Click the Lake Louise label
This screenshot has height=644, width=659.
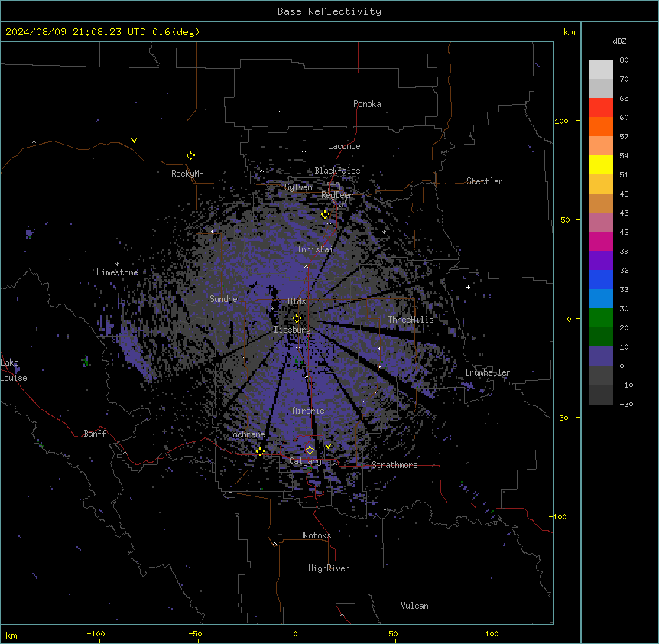coord(14,370)
